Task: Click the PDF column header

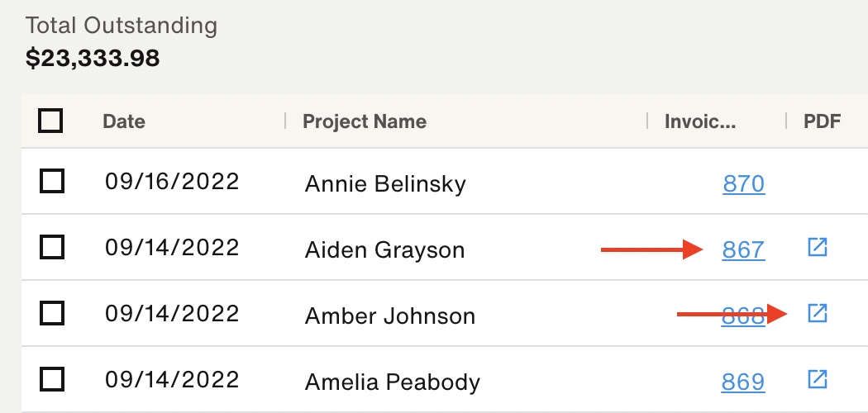Action: click(822, 121)
